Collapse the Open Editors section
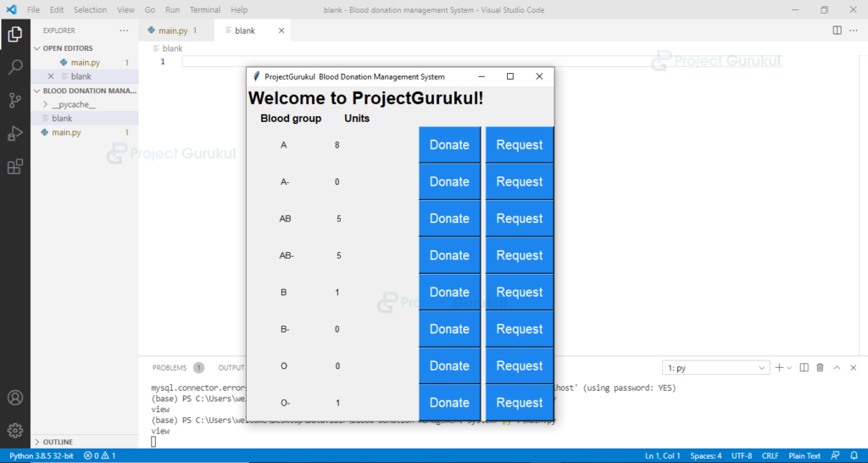This screenshot has width=868, height=463. coord(38,48)
